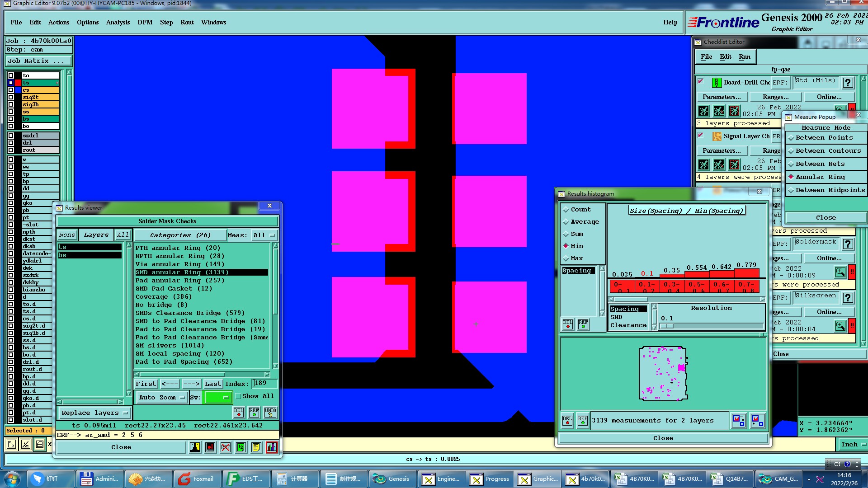
Task: Open the Analysis menu
Action: click(118, 23)
